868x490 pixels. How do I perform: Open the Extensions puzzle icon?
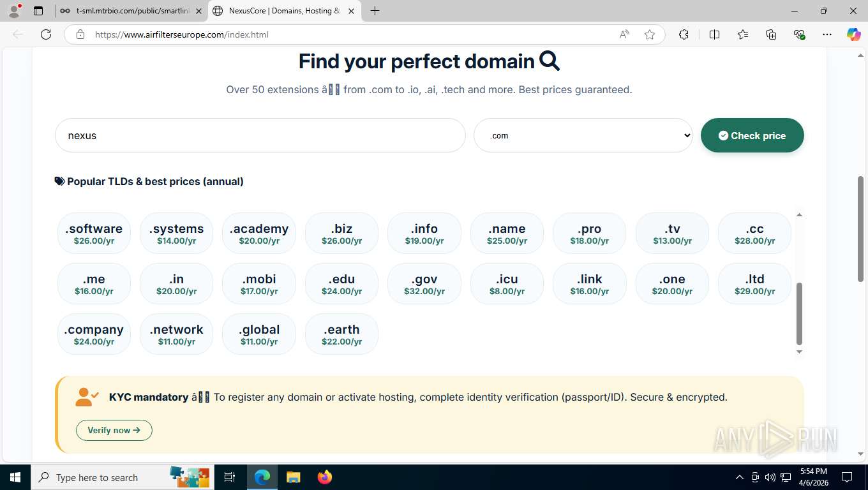click(684, 34)
